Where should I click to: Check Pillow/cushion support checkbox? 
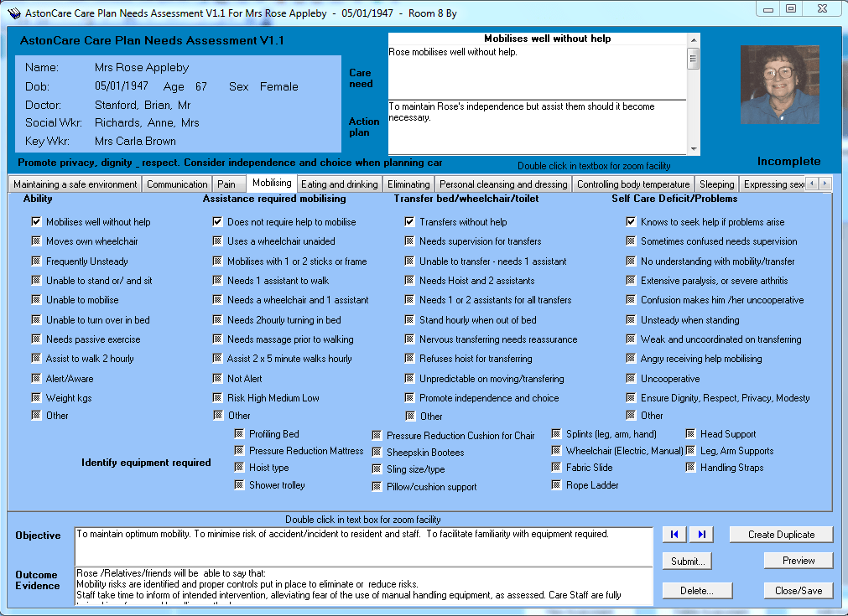(377, 486)
